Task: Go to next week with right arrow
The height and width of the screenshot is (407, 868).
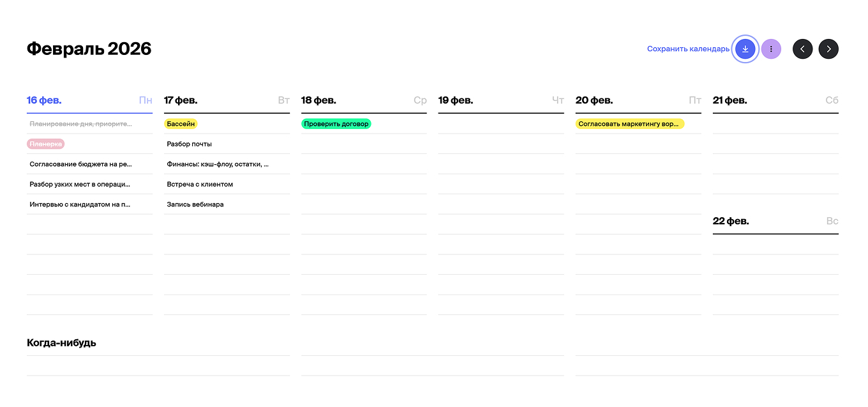Action: pyautogui.click(x=828, y=49)
